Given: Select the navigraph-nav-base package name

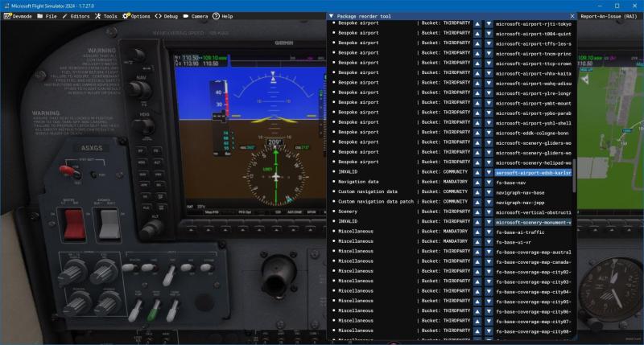Looking at the screenshot, I should click(x=520, y=192).
